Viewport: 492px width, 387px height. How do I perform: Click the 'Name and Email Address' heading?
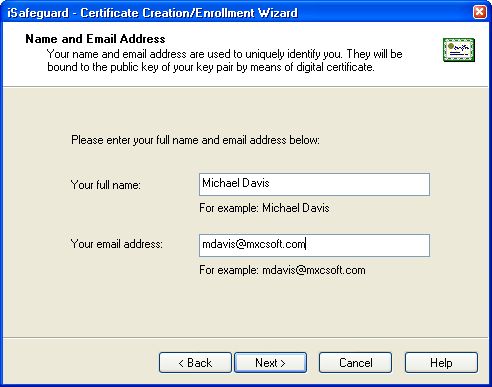[x=95, y=39]
